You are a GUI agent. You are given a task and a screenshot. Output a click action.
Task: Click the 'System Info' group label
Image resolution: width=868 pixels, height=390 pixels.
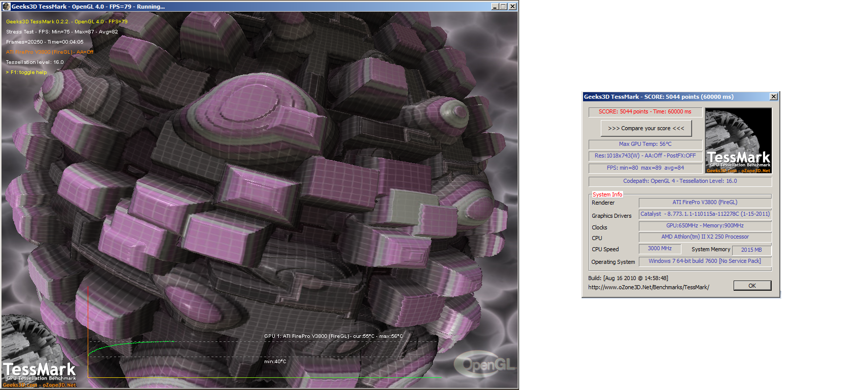coord(607,194)
